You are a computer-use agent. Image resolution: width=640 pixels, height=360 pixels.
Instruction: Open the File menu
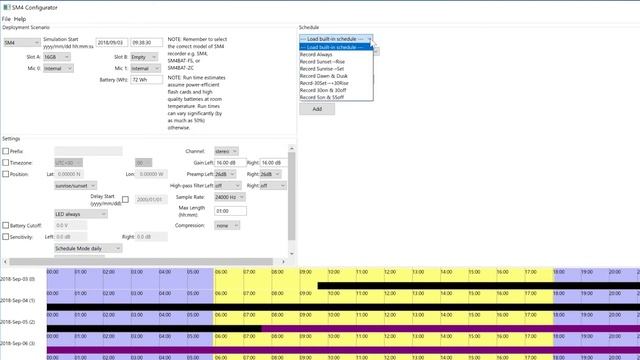pos(6,19)
